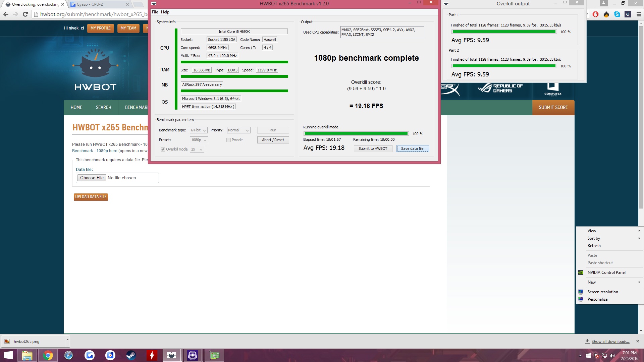Click the Chrome address bar URL
644x362 pixels.
94,14
